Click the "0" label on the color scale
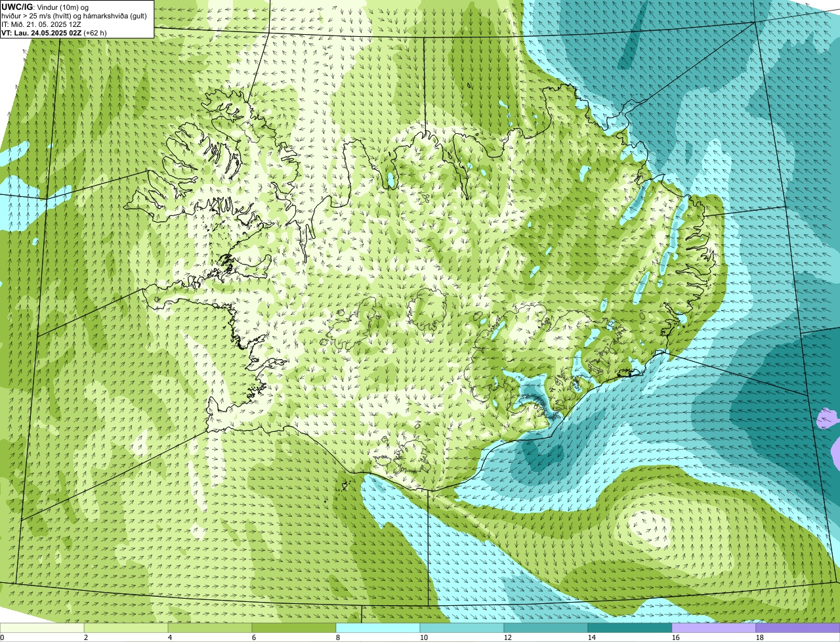The image size is (840, 642). [x=2, y=637]
